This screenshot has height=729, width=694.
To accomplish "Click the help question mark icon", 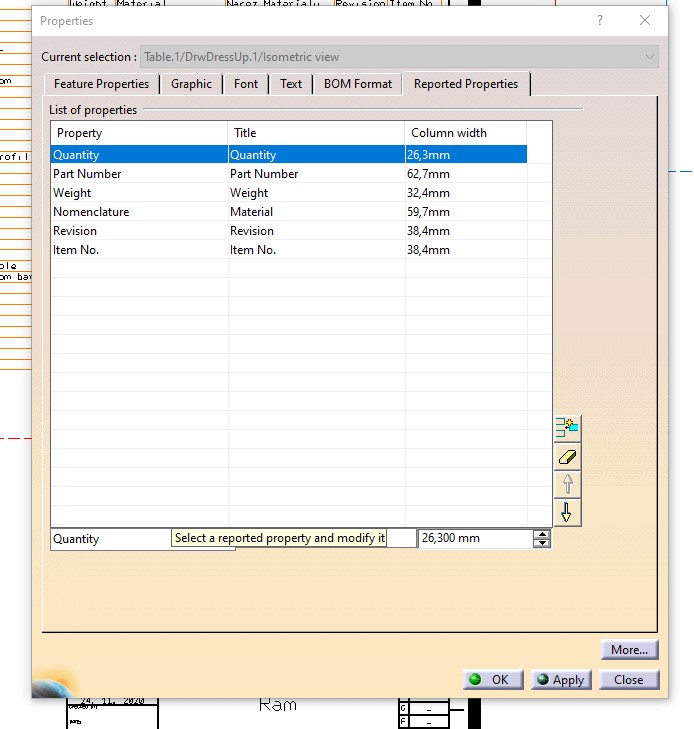I will [x=600, y=20].
